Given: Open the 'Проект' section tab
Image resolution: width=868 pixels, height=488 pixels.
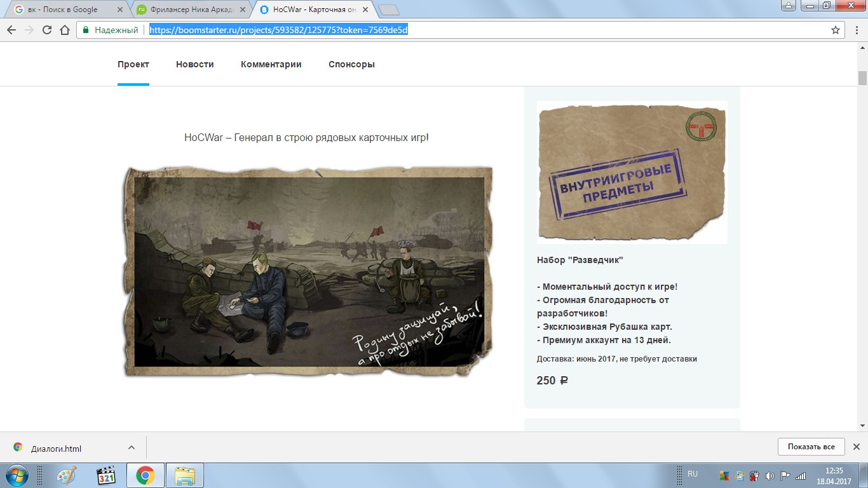Looking at the screenshot, I should [133, 64].
